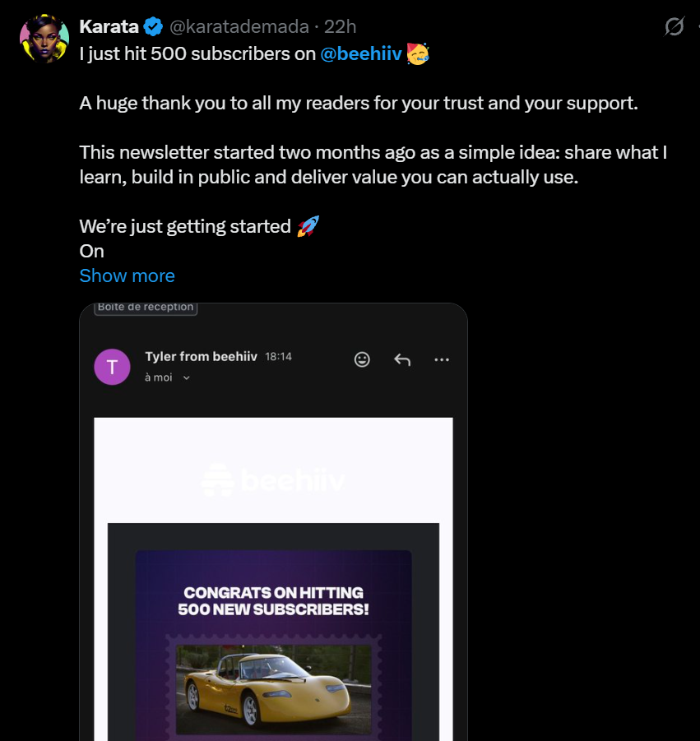Expand the 'à moi' recipient dropdown
Viewport: 700px width, 741px height.
170,378
